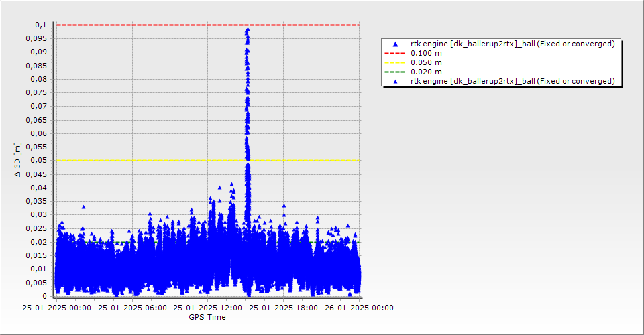Click the yellow 0.050 m threshold line on chart
The width and height of the screenshot is (644, 335).
pyautogui.click(x=208, y=160)
